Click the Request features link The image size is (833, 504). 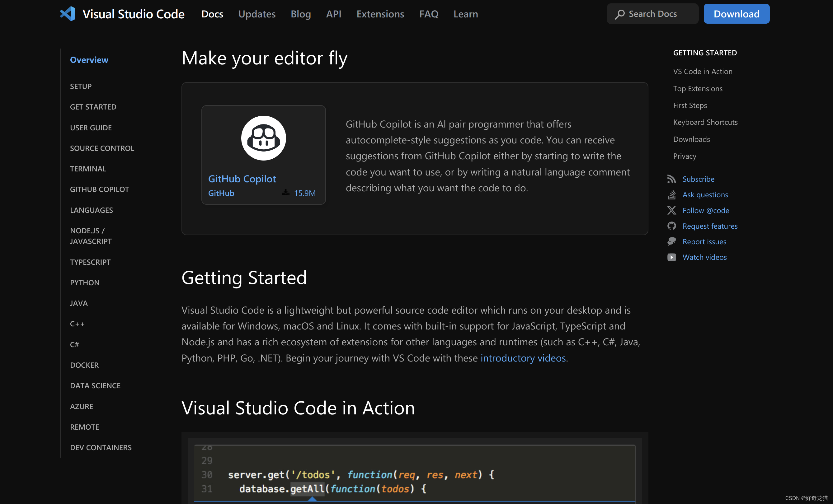click(710, 226)
